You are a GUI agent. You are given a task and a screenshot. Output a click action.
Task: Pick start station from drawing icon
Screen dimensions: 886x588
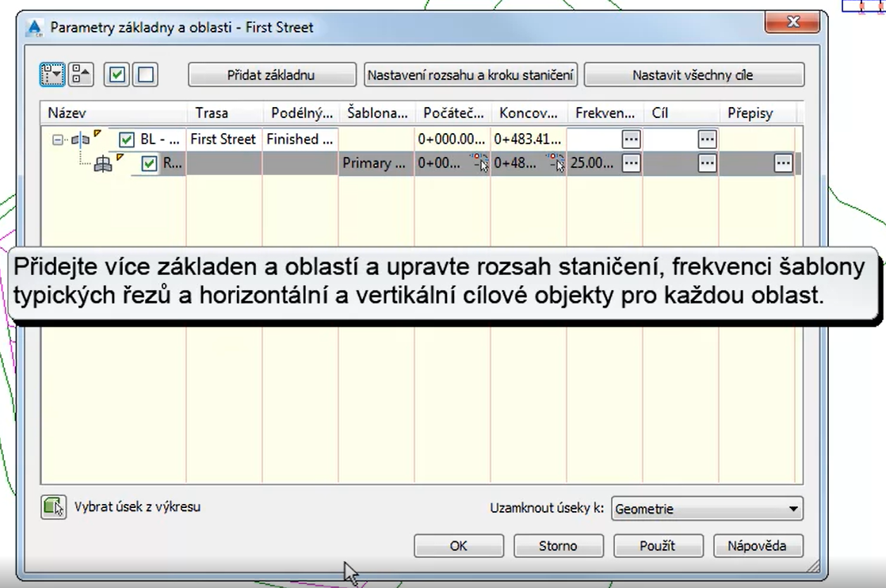tap(480, 163)
